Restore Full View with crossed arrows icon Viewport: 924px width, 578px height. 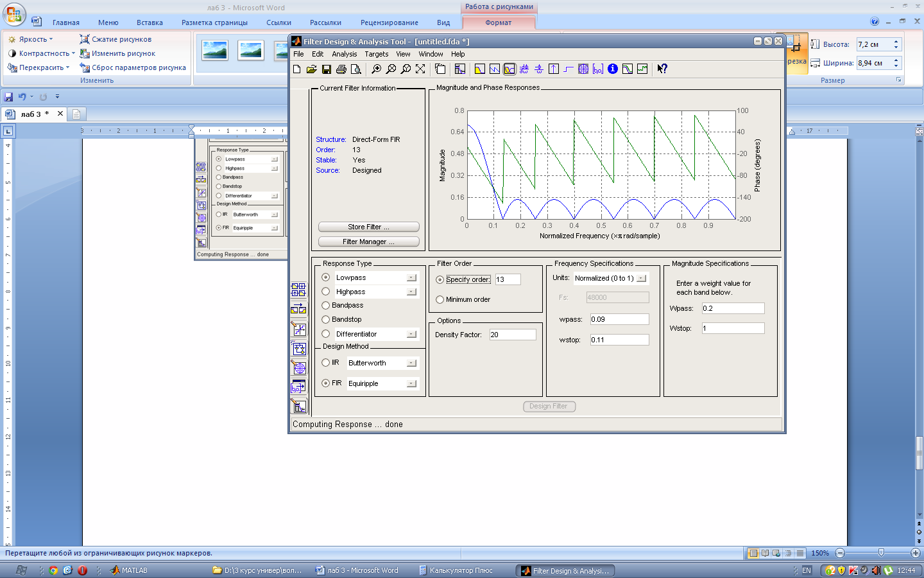tap(420, 69)
